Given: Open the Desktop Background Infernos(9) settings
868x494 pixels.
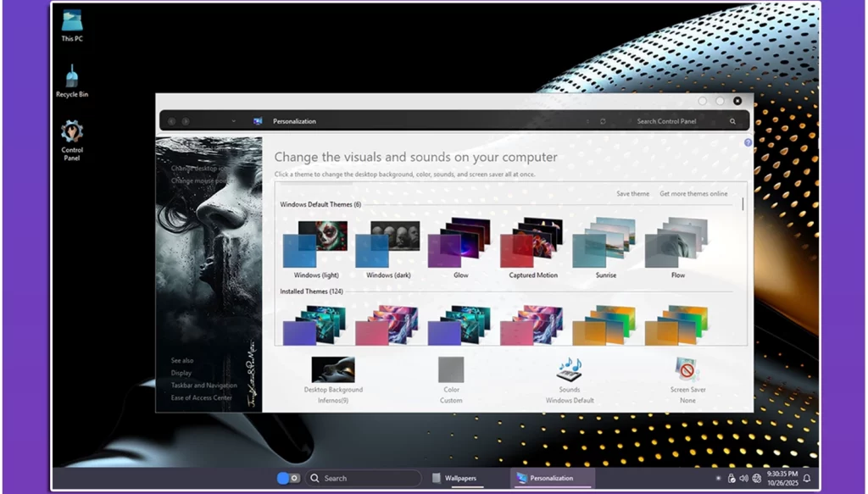Looking at the screenshot, I should [331, 373].
